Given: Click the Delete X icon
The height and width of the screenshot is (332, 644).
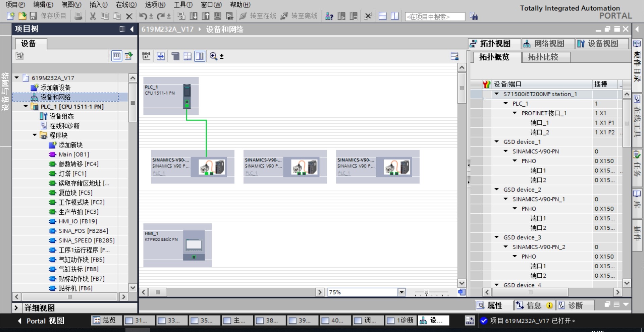Looking at the screenshot, I should coord(129,16).
